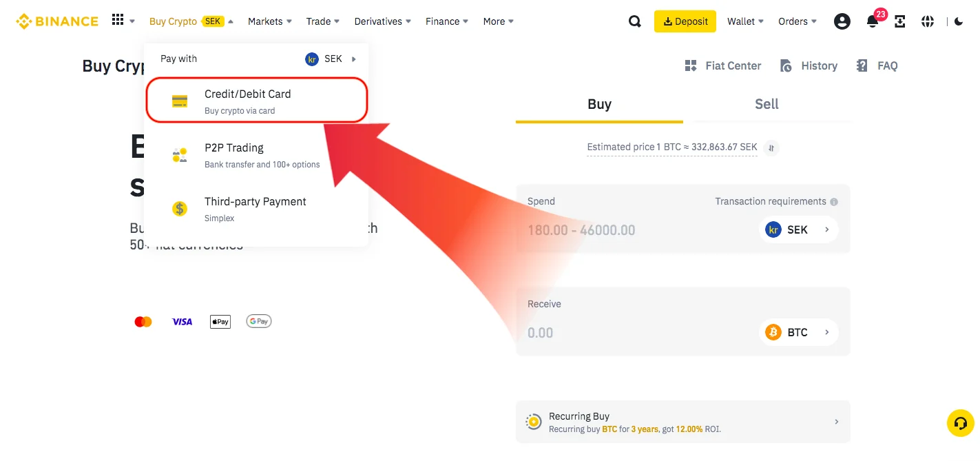Open the apps grid icon beside Binance logo
This screenshot has height=461, width=980.
(x=118, y=21)
